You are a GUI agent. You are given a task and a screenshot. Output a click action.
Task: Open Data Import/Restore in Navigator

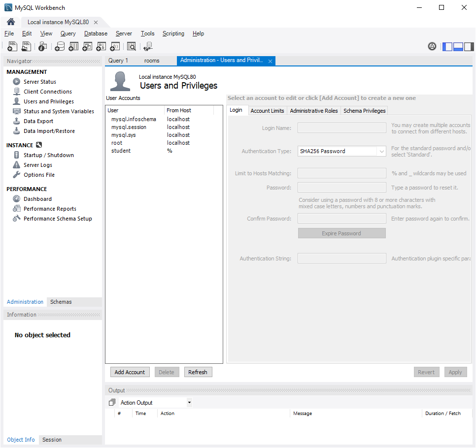49,131
